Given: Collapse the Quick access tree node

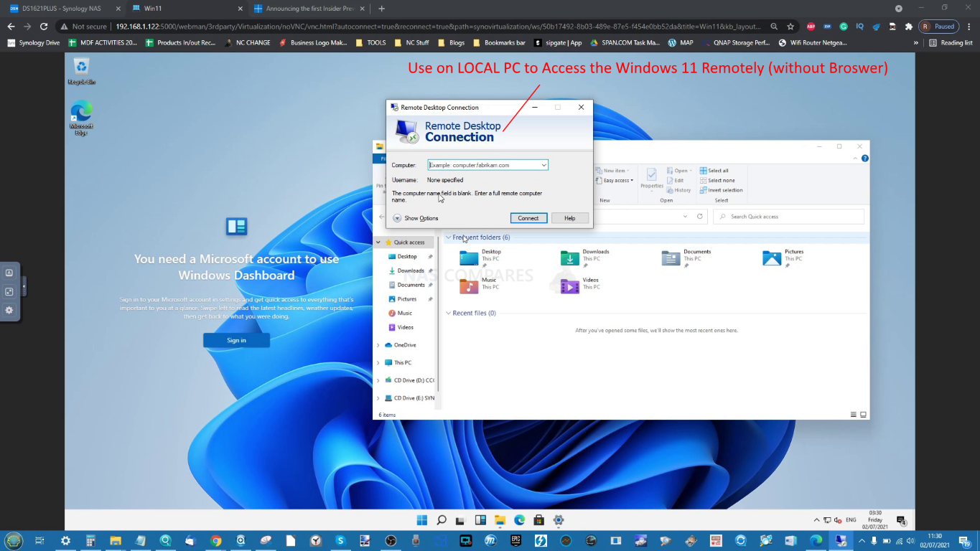Looking at the screenshot, I should pos(379,242).
